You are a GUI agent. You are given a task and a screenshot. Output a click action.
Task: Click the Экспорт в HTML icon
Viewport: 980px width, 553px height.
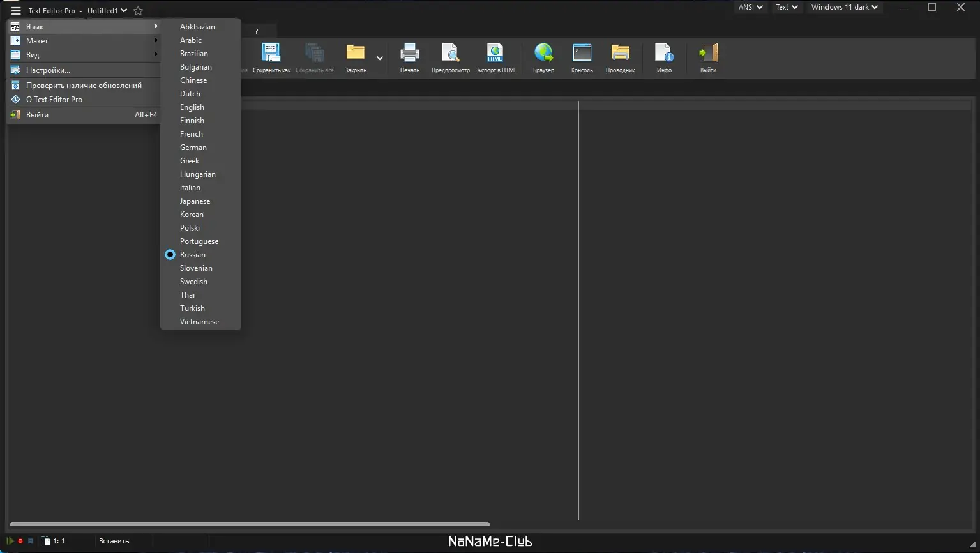495,58
